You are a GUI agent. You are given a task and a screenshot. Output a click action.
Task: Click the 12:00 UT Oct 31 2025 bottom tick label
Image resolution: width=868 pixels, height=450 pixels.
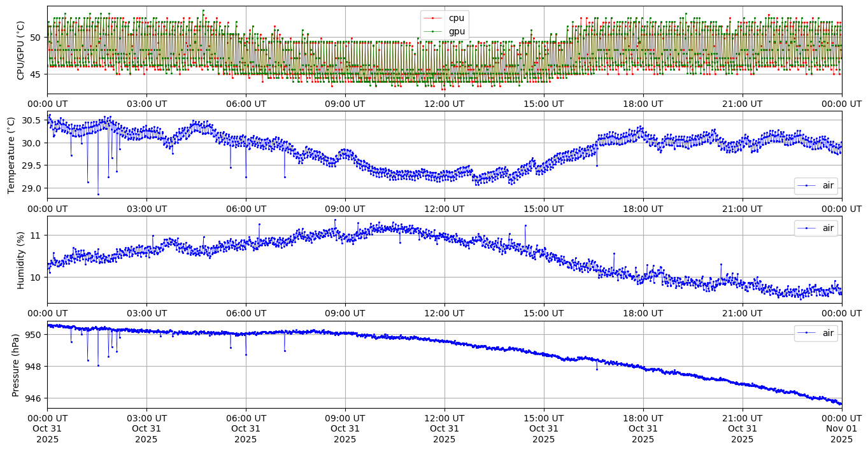(444, 428)
